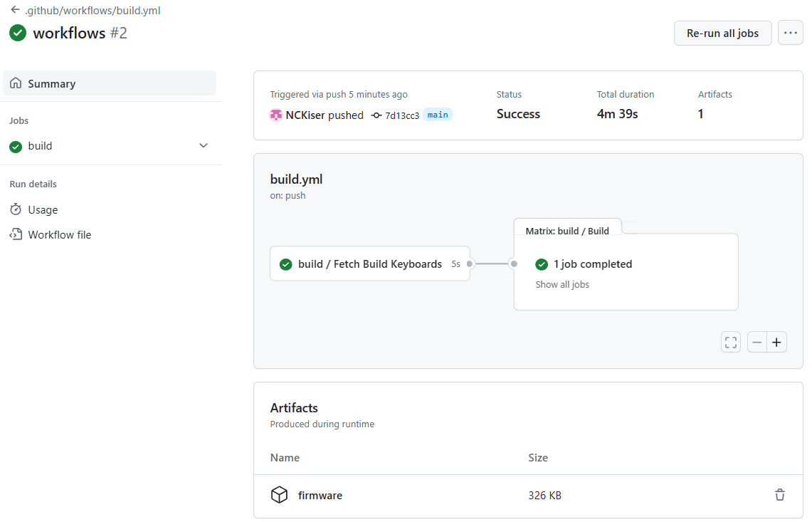Open the Fetch Build Keyboards job node
The image size is (812, 522).
[x=369, y=264]
